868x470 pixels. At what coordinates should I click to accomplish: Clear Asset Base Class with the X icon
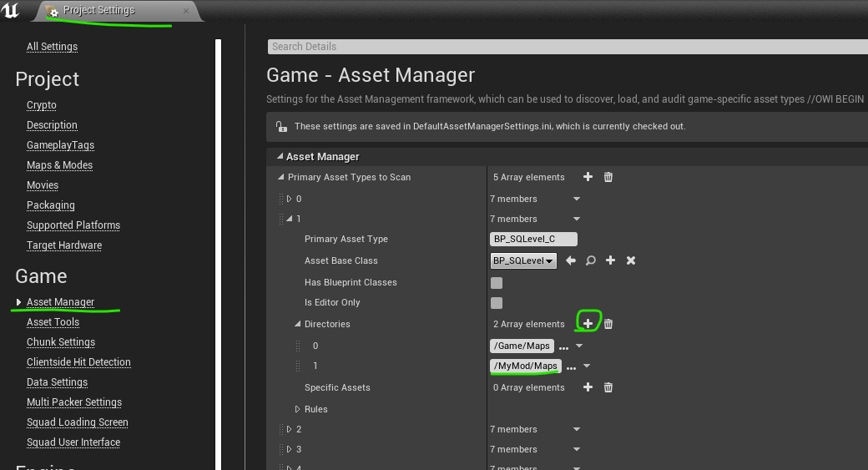coord(631,260)
